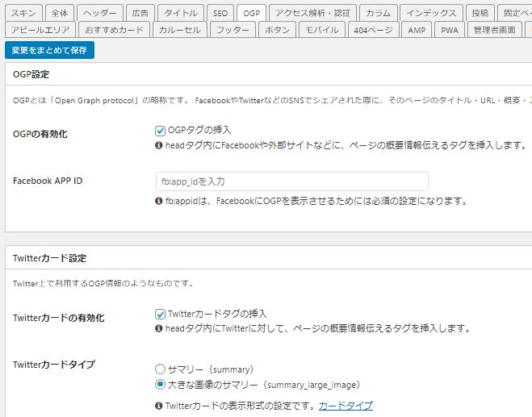The image size is (532, 417).
Task: Switch to the AMP tab
Action: pos(417,30)
